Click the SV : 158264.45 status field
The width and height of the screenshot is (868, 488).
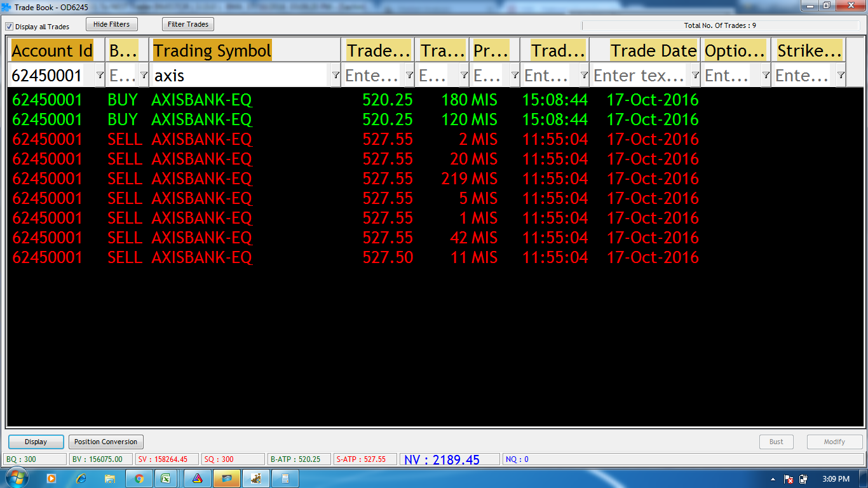[x=166, y=459]
